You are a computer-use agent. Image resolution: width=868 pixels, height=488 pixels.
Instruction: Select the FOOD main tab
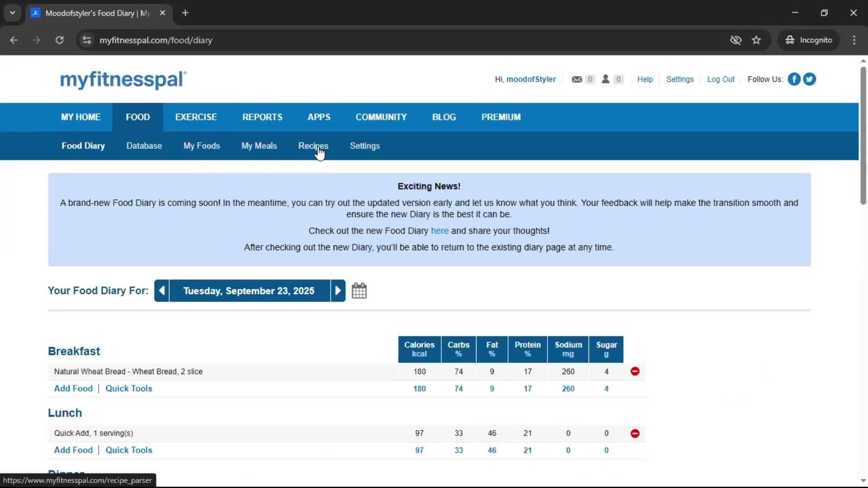(x=137, y=117)
